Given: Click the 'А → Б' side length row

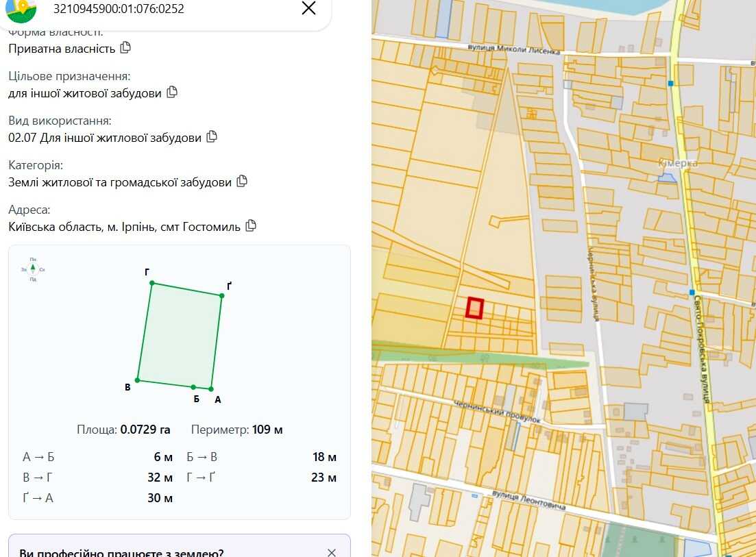Looking at the screenshot, I should pos(97,457).
